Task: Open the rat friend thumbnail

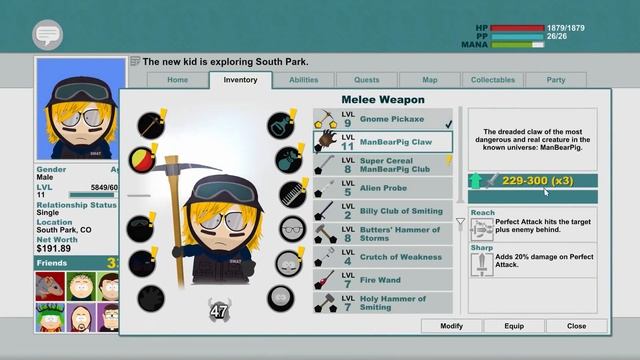Action: 50,287
